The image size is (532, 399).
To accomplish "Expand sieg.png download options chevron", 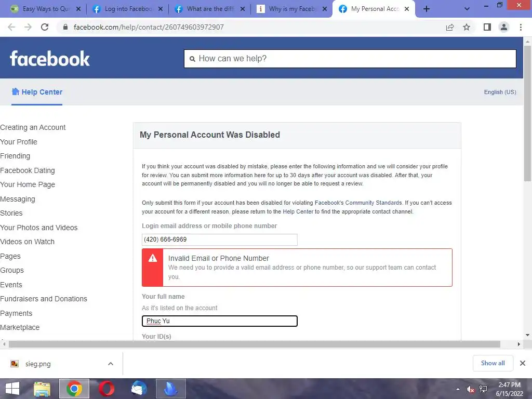I will click(111, 364).
